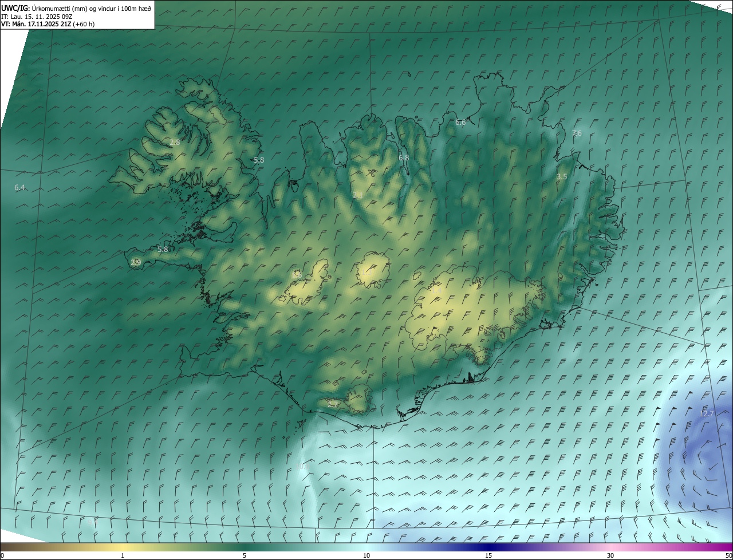The image size is (733, 560).
Task: Click the colorbar tick label '30'
Action: pos(610,555)
